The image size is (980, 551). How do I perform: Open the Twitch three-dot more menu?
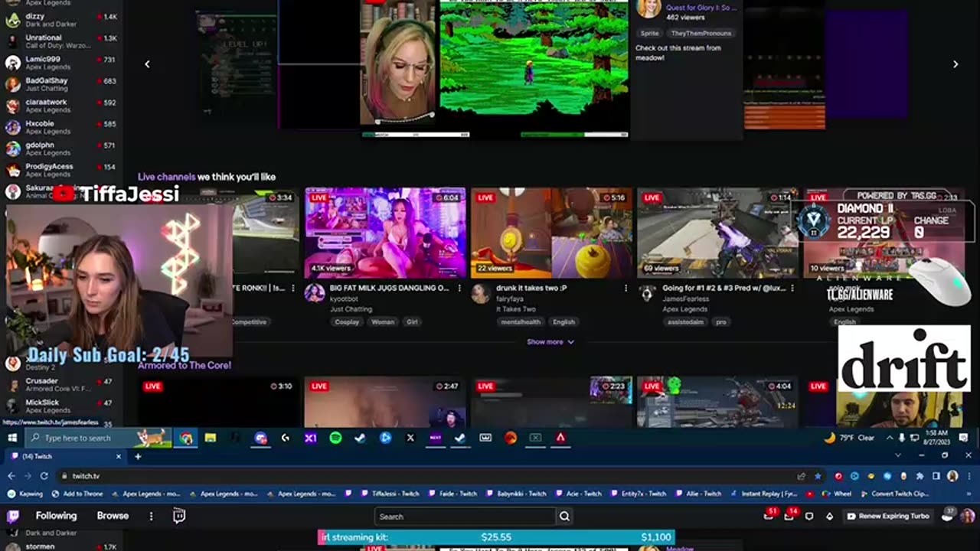152,516
